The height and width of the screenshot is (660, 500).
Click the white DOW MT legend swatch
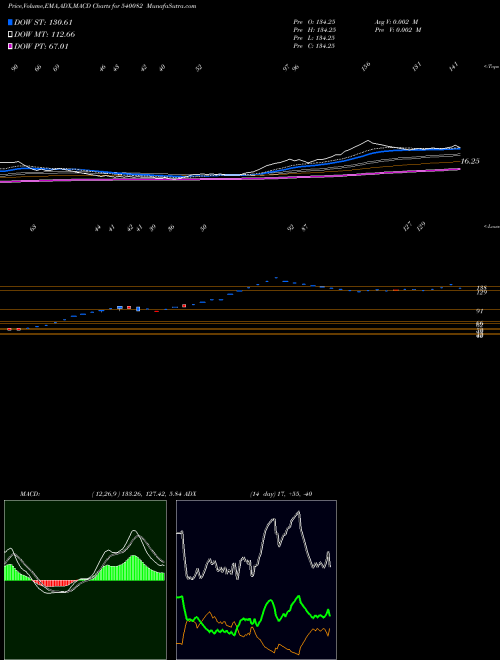coord(10,35)
